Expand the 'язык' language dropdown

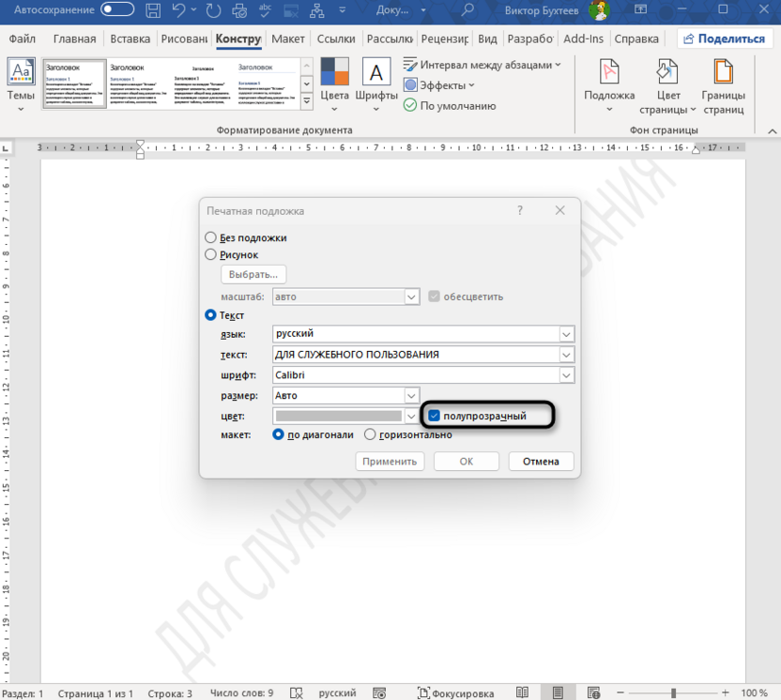coord(566,334)
